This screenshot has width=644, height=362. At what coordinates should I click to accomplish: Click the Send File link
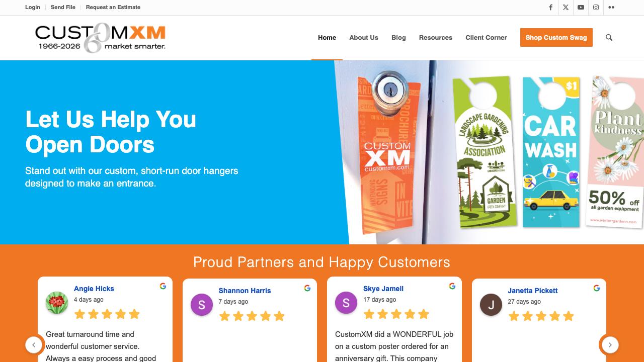63,7
